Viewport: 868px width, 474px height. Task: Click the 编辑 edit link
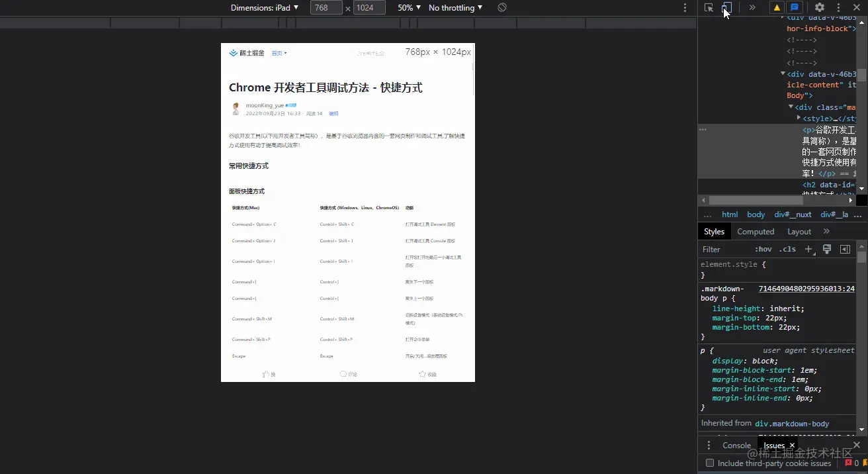(333, 113)
